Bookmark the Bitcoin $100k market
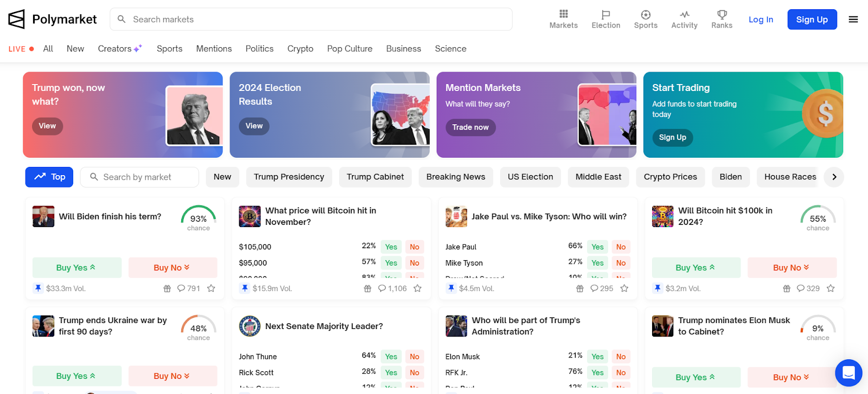Screen dimensions: 868x394 [831, 288]
